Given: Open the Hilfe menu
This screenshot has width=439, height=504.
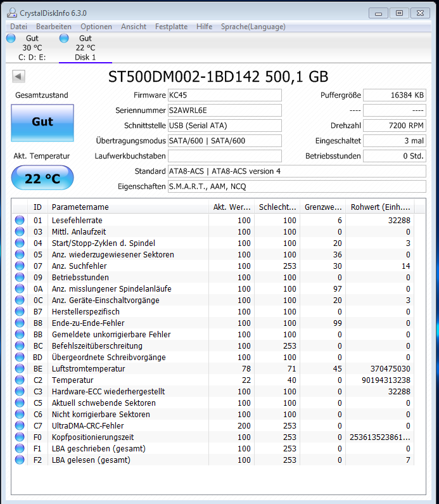Looking at the screenshot, I should coord(204,27).
